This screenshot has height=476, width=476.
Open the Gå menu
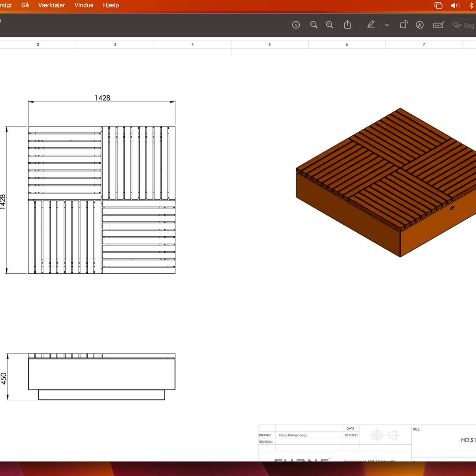[x=25, y=5]
